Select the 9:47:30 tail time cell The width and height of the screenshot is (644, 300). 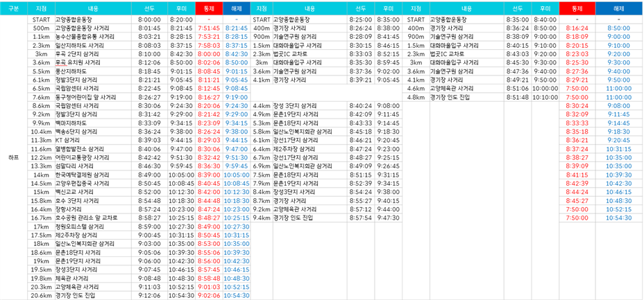388,218
